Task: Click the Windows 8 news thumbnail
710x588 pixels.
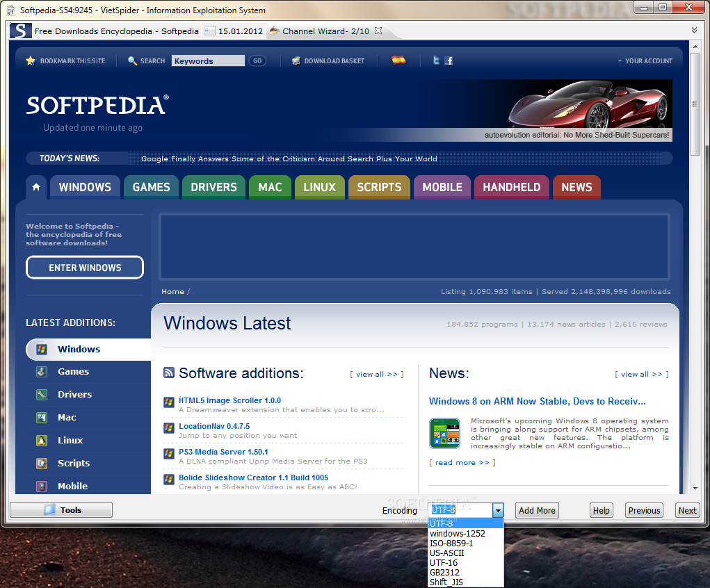Action: pyautogui.click(x=444, y=433)
